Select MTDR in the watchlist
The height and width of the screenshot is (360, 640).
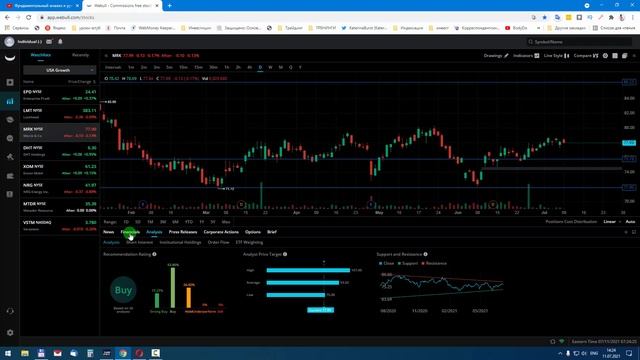60,207
